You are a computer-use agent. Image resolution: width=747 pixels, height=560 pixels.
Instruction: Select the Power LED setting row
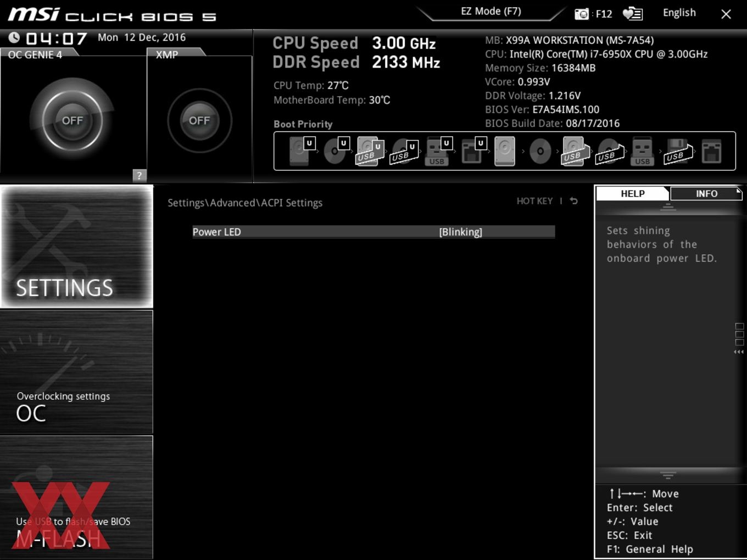[374, 232]
